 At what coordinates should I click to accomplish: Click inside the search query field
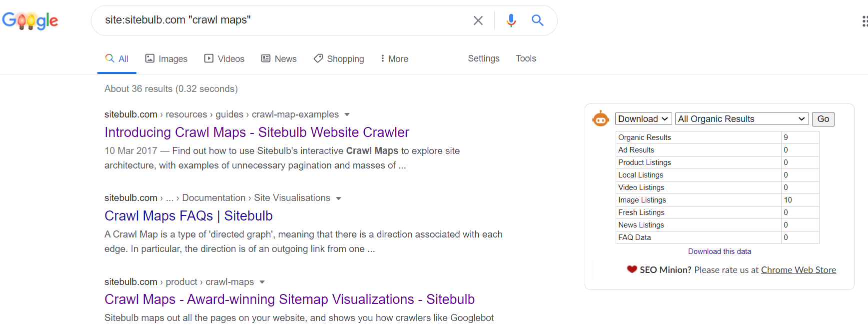click(x=285, y=20)
